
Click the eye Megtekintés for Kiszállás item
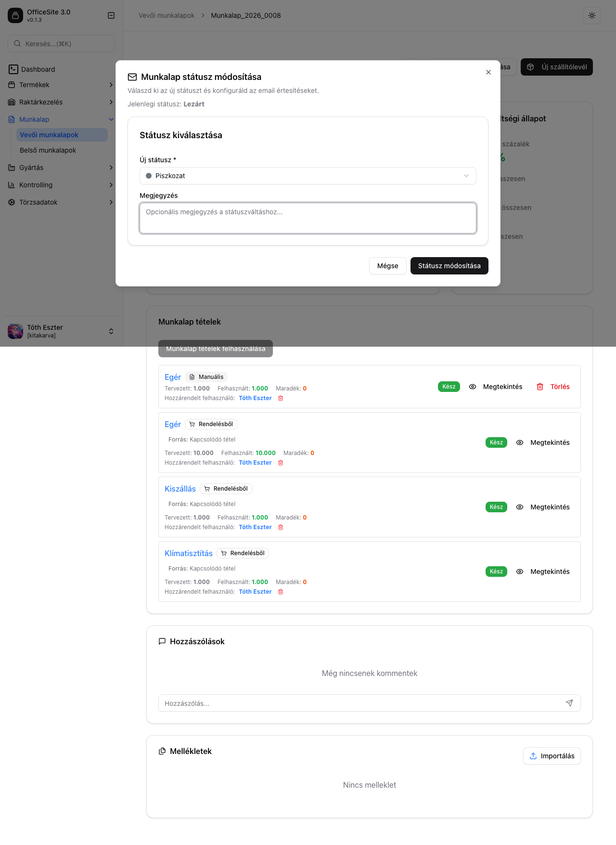543,507
